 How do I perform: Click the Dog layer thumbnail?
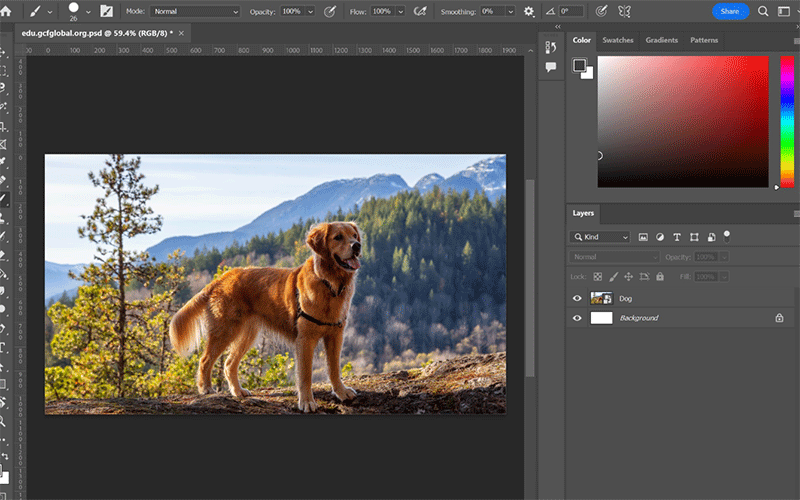[601, 298]
